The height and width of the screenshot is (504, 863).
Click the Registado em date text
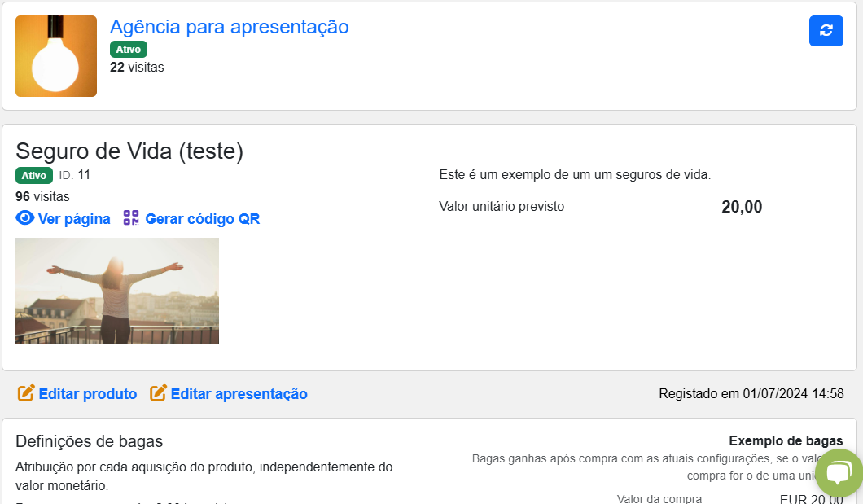tap(751, 394)
